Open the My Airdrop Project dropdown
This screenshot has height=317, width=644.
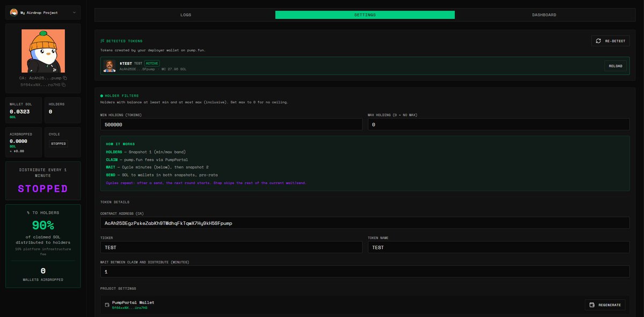point(43,12)
